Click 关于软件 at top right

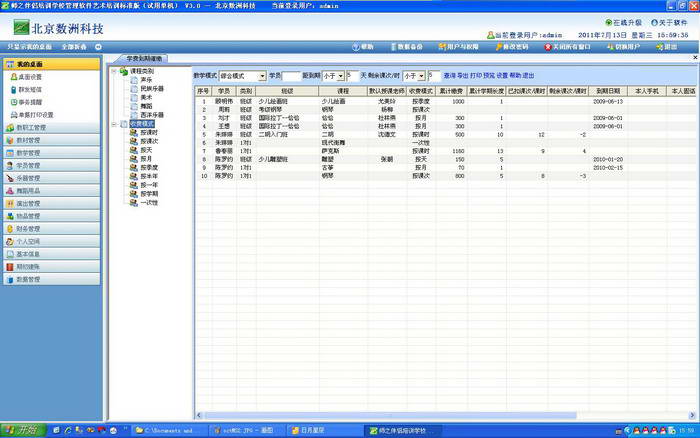pos(669,22)
